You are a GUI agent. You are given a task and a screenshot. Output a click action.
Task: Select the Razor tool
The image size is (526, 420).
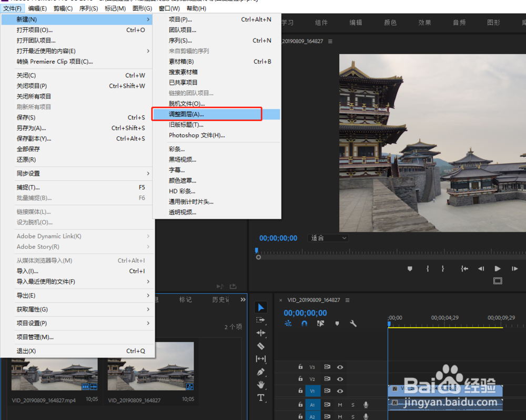point(261,346)
